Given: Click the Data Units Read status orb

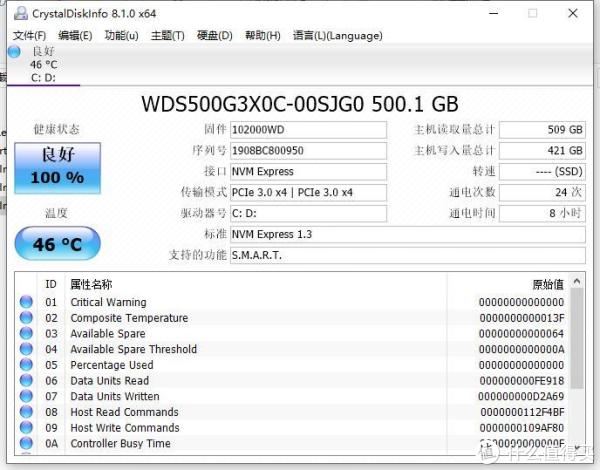Looking at the screenshot, I should coord(26,380).
